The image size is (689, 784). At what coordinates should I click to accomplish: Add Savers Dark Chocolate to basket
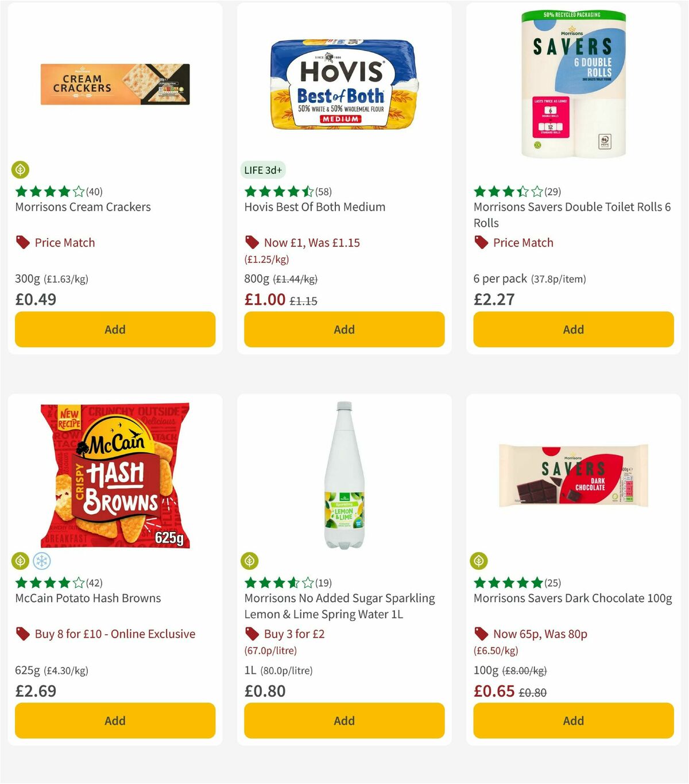pyautogui.click(x=573, y=721)
